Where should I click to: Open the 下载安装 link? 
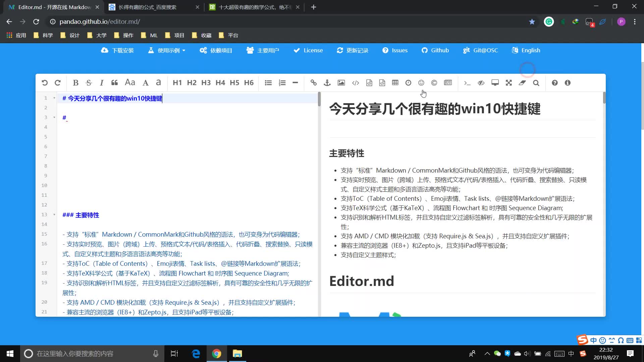click(117, 50)
